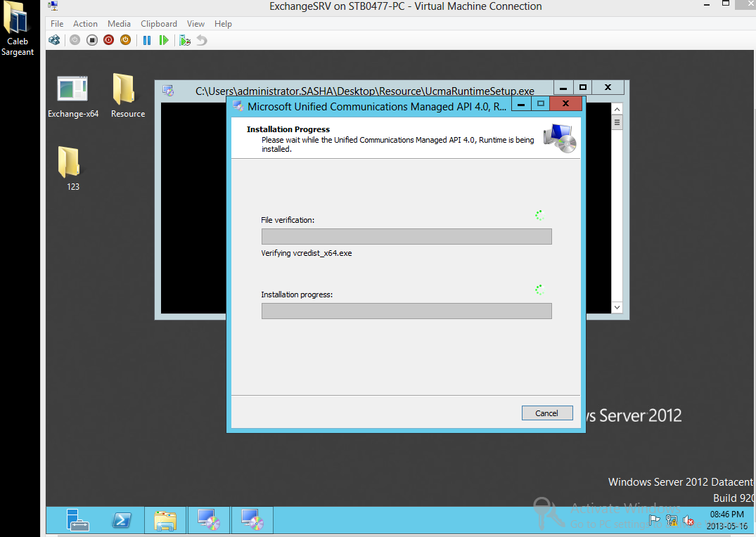Viewport: 756px width, 537px height.
Task: Select the 123 folder on desktop
Action: 70,168
